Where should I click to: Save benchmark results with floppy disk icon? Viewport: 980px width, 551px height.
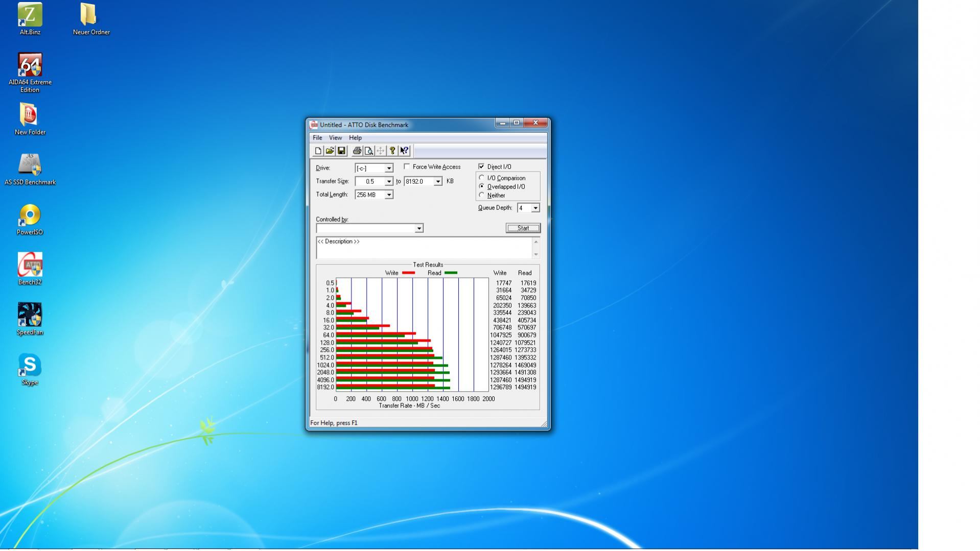(341, 151)
